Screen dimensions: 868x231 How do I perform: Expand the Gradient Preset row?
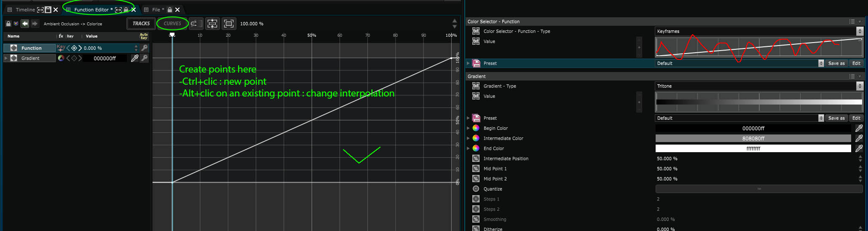point(468,118)
